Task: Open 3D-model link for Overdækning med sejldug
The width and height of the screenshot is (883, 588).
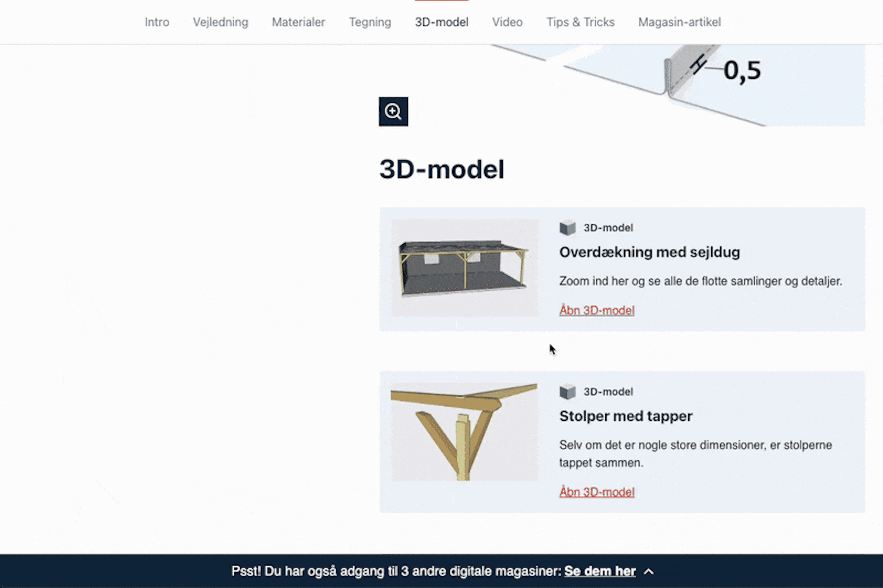Action: click(x=597, y=310)
